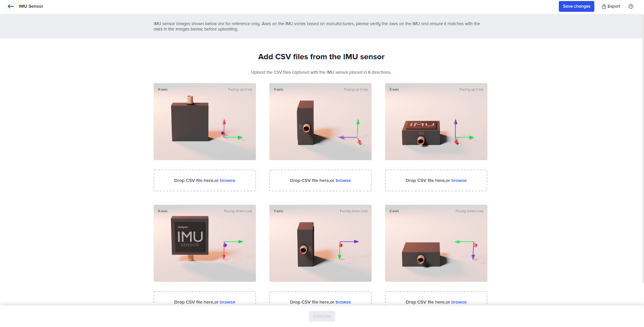Click the Export share icon
The height and width of the screenshot is (327, 644).
tap(604, 6)
